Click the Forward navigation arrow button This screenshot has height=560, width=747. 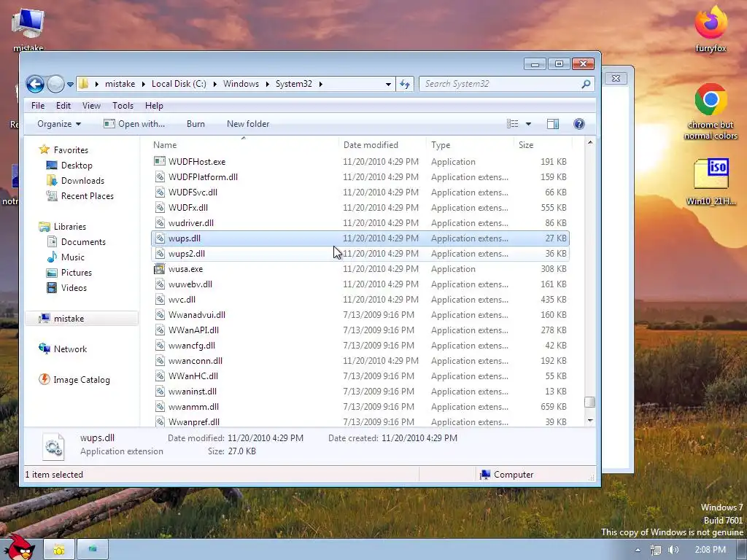click(x=55, y=85)
